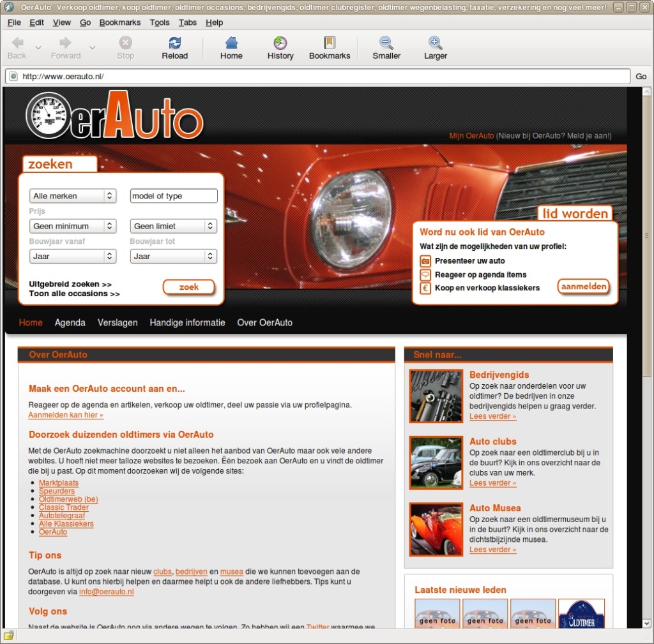Open the Alle merken brand dropdown
654x644 pixels.
pyautogui.click(x=72, y=195)
